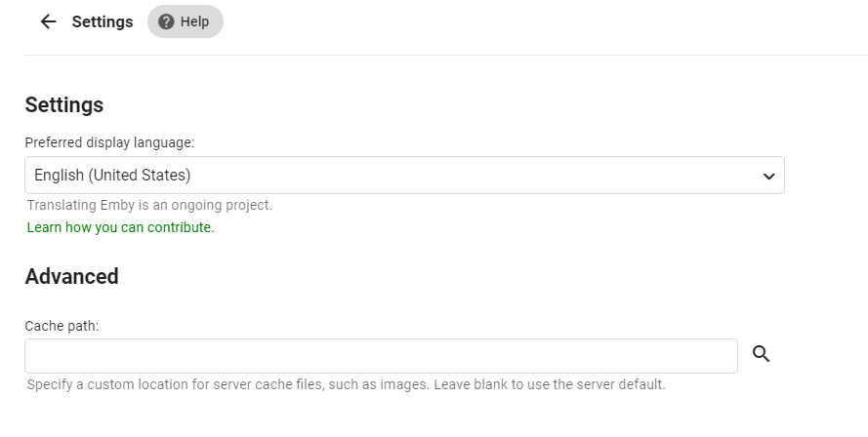Focus the Cache path input field
868x437 pixels.
pyautogui.click(x=381, y=356)
